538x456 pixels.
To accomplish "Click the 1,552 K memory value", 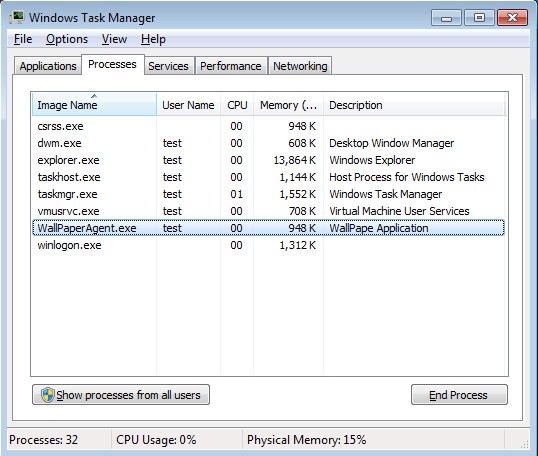I will (x=297, y=194).
